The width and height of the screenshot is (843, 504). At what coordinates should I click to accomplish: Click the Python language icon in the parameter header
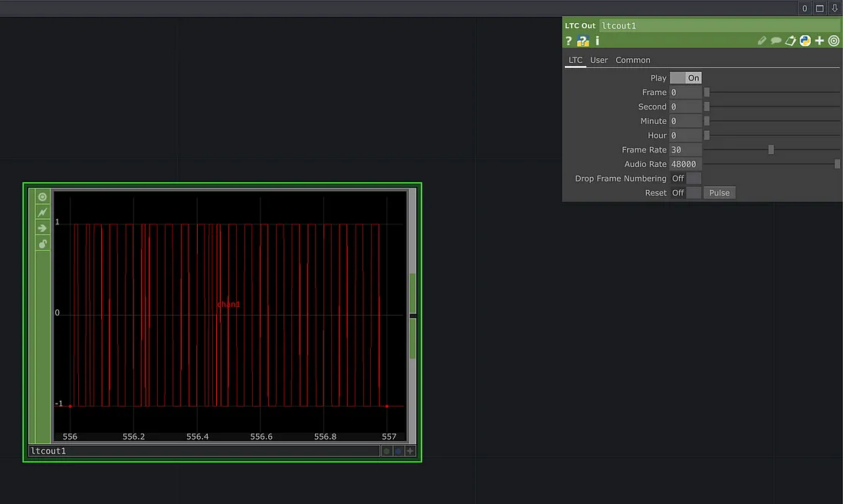click(805, 41)
